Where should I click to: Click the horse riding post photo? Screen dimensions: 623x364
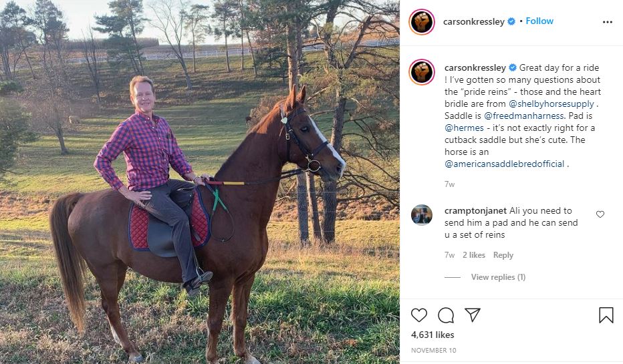(200, 182)
